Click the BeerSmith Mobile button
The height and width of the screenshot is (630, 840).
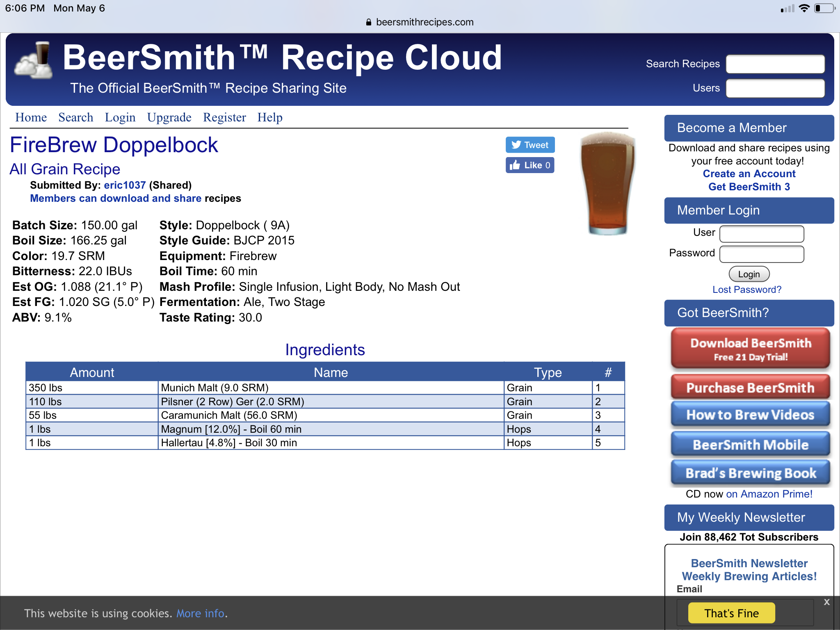point(751,444)
